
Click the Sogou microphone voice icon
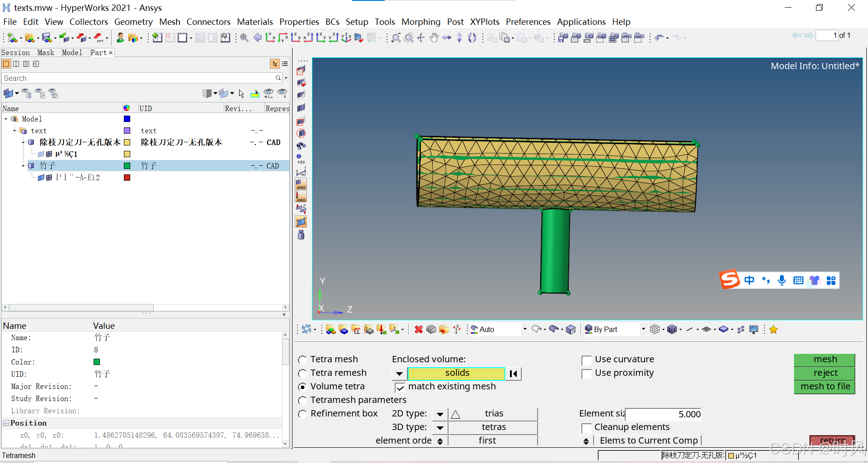pos(782,281)
